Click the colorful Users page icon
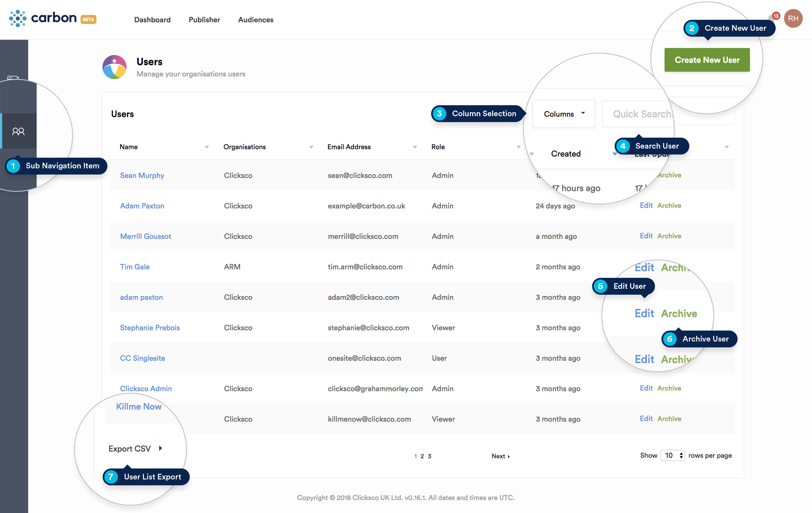The image size is (812, 513). 114,67
